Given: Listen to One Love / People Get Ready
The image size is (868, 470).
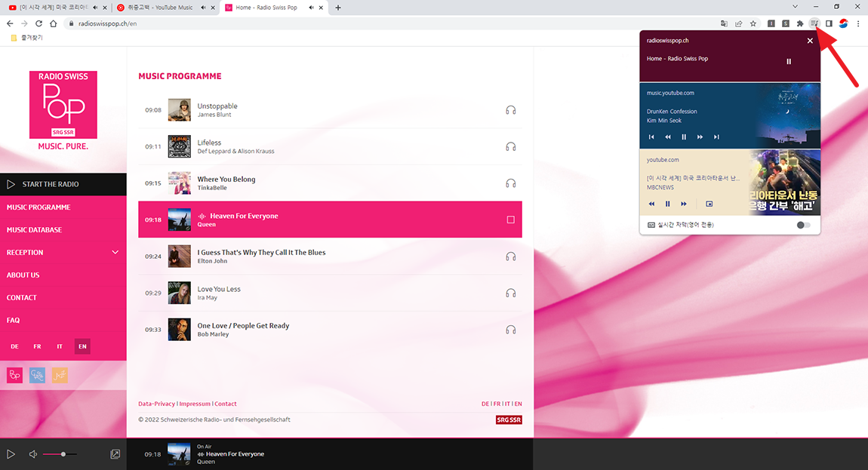Looking at the screenshot, I should 510,330.
